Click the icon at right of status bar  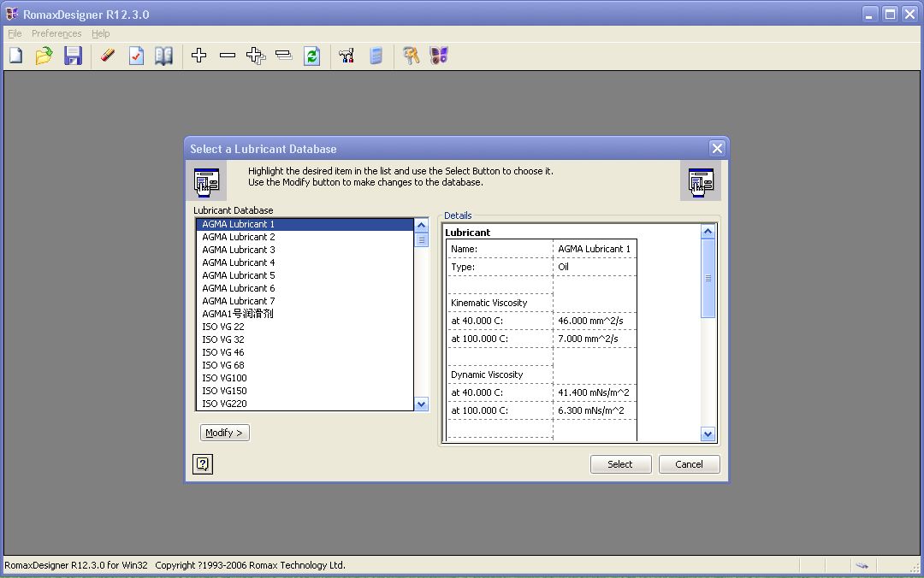point(862,566)
